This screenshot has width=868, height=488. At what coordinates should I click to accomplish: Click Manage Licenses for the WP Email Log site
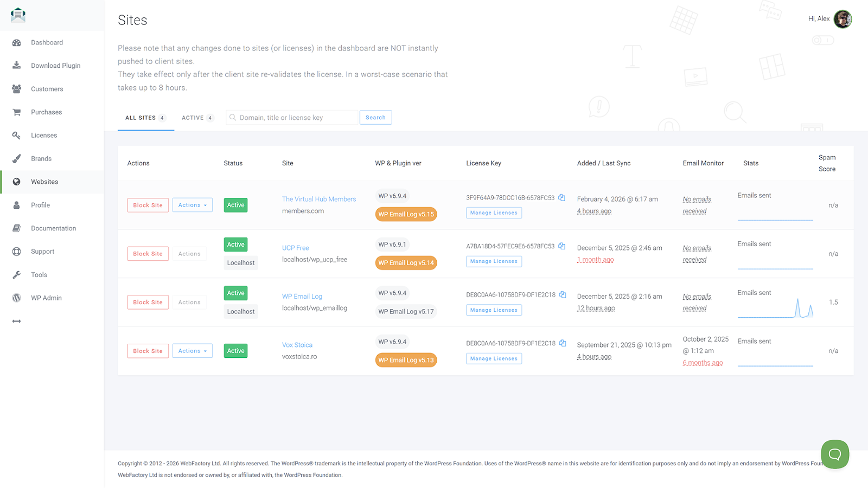493,310
